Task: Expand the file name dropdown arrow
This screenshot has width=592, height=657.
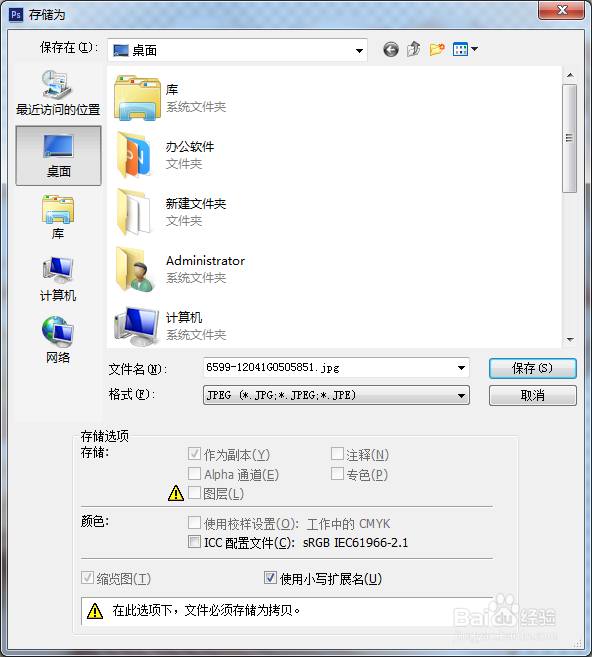Action: pyautogui.click(x=461, y=368)
